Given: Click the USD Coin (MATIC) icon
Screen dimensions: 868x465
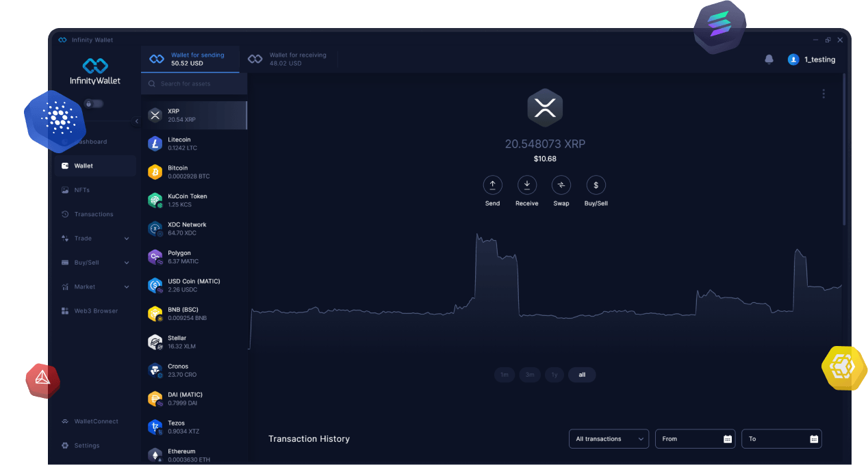Looking at the screenshot, I should 155,285.
